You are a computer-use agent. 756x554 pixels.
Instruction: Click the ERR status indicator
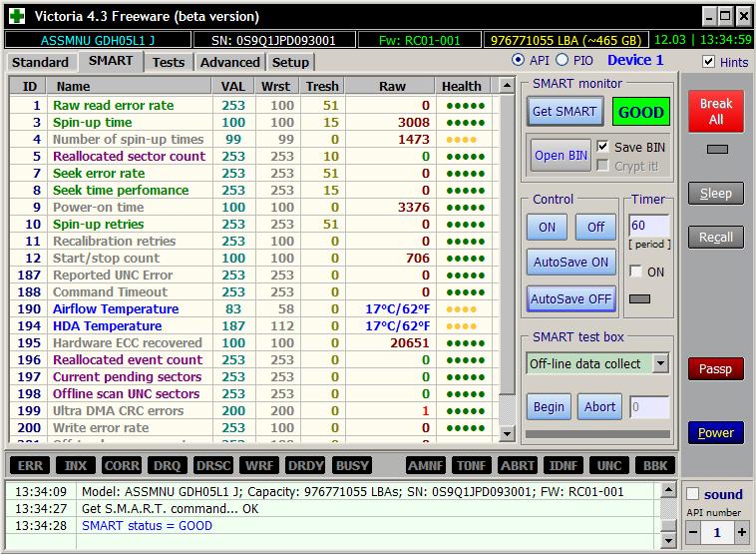click(x=30, y=466)
